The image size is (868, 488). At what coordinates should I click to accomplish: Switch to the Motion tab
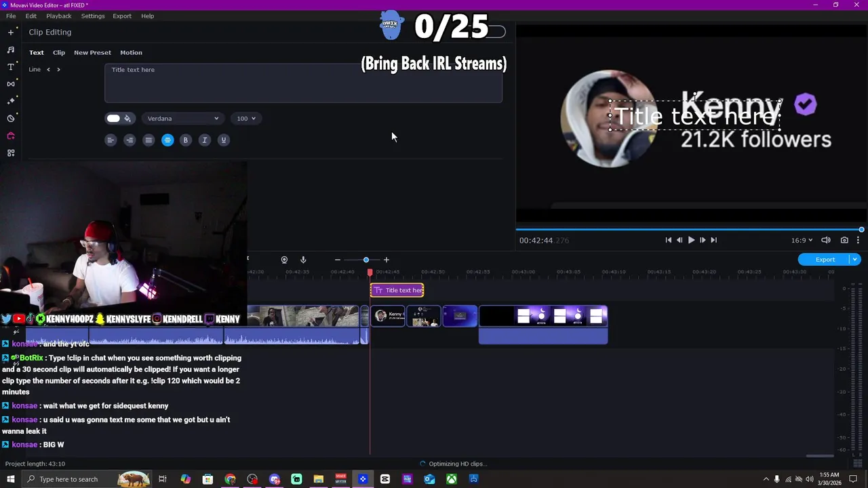(131, 52)
